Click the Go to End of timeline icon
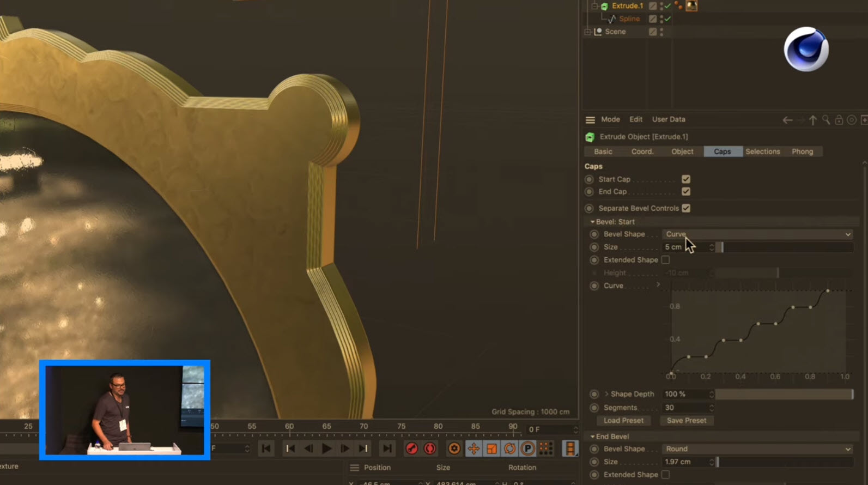 (387, 448)
